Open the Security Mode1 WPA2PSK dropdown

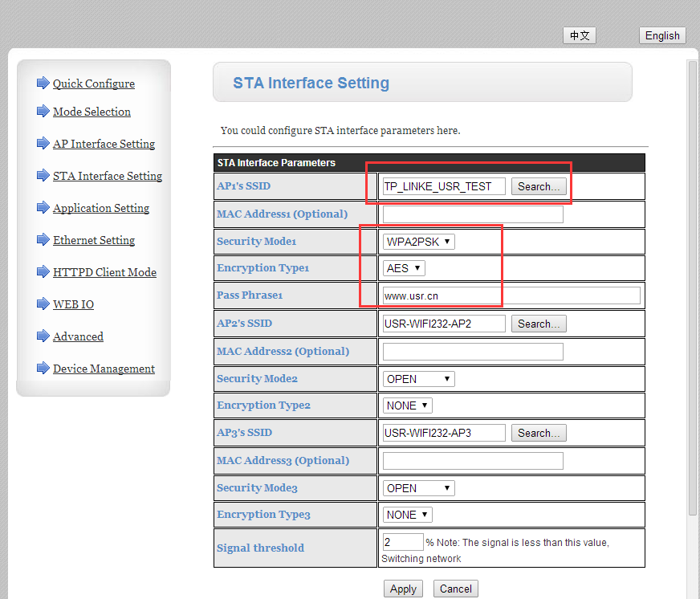tap(418, 242)
